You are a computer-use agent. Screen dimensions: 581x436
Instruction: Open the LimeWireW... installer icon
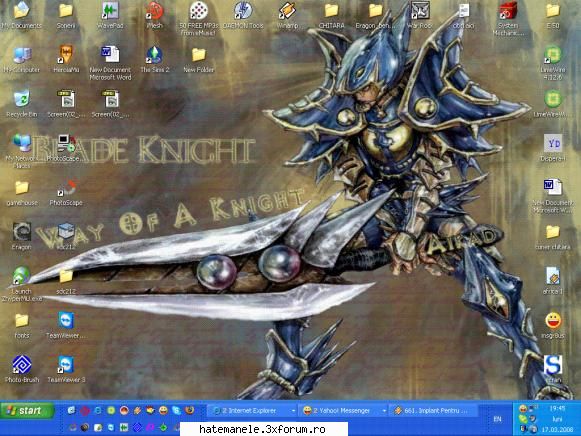[552, 104]
